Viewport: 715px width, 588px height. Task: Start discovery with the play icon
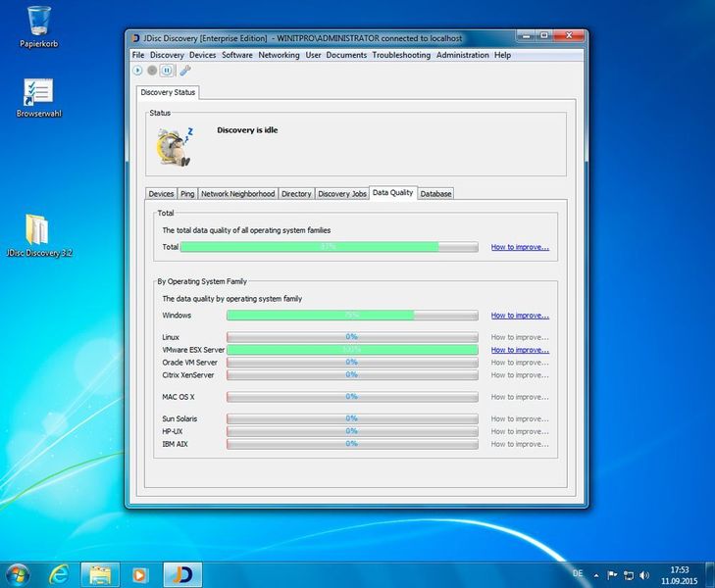point(137,71)
